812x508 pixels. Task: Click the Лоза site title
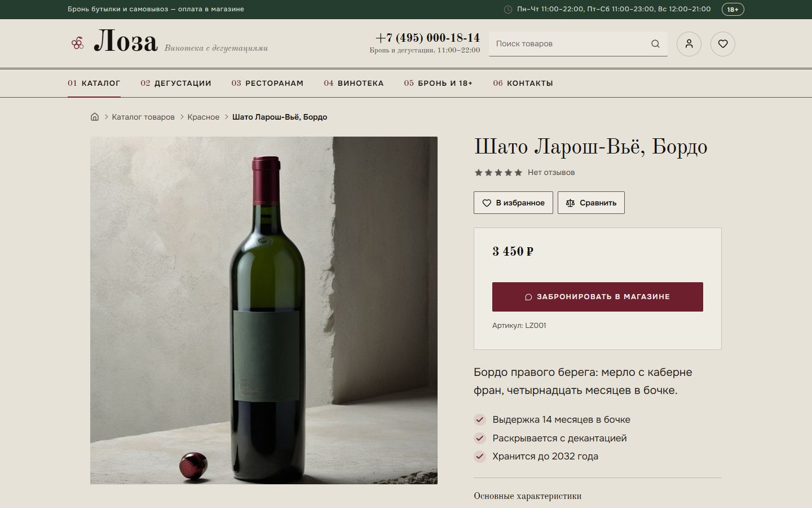126,42
